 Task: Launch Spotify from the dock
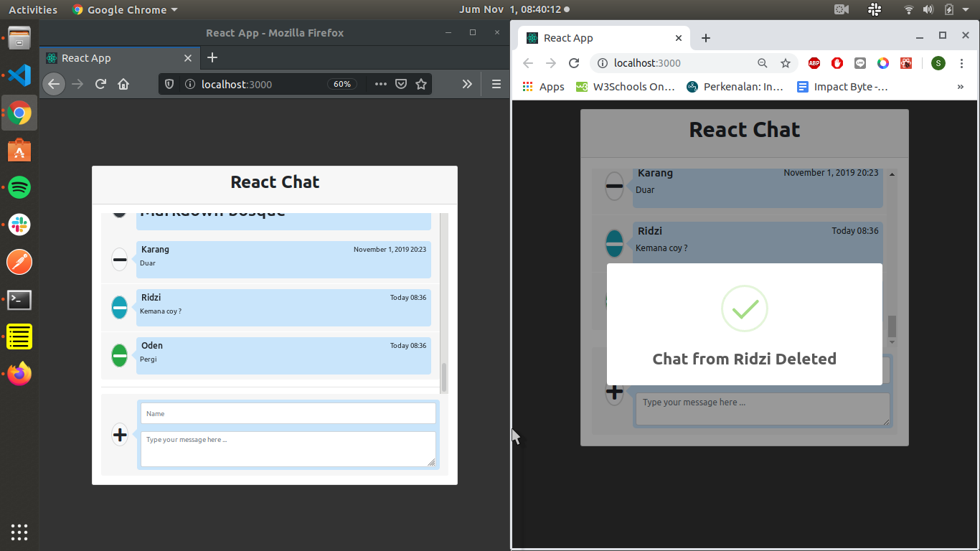(x=19, y=187)
